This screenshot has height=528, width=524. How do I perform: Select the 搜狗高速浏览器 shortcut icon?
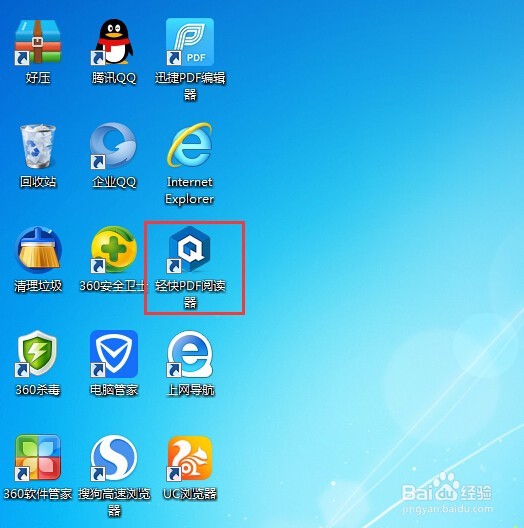pos(114,458)
